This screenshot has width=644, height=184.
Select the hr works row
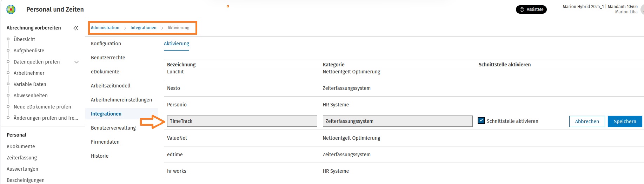(404, 171)
